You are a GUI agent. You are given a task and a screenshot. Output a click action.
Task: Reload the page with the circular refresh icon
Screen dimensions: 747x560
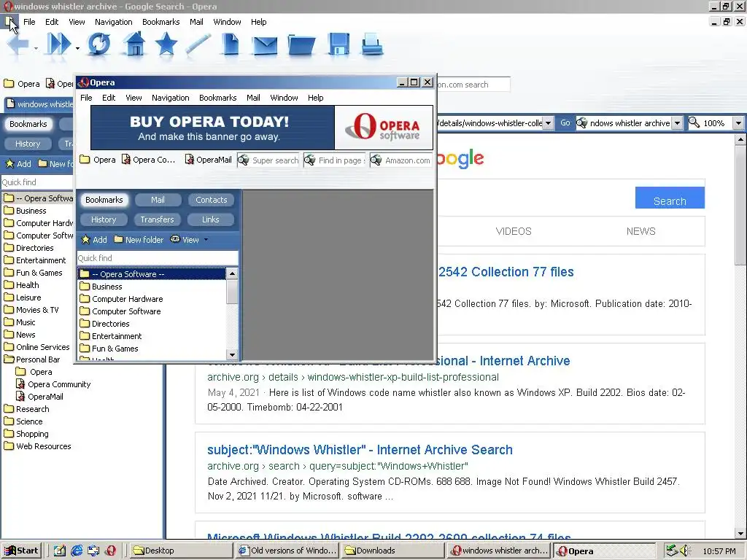pos(98,44)
